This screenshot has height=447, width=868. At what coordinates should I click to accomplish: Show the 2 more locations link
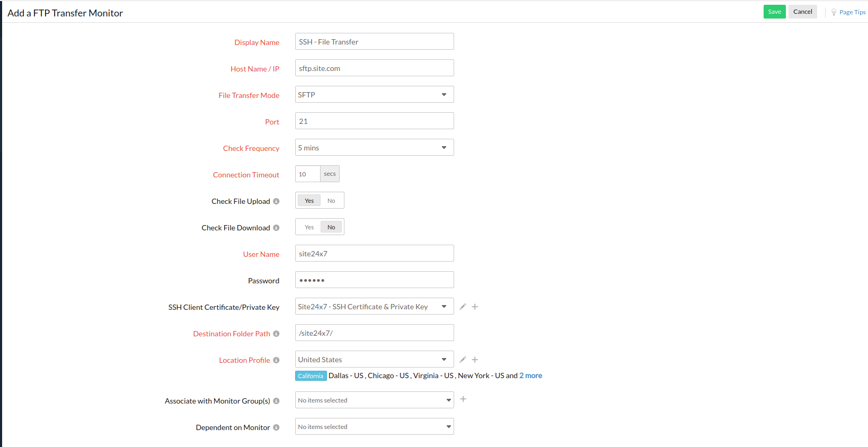click(x=530, y=376)
